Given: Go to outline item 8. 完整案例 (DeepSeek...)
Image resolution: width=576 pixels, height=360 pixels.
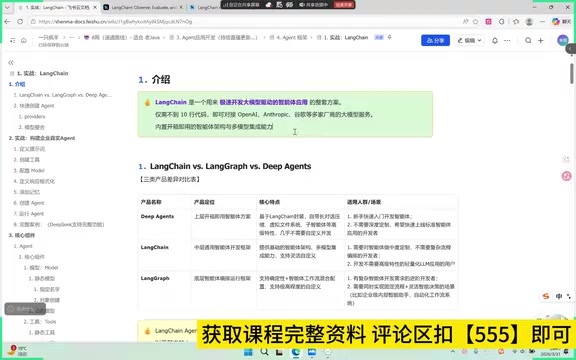Looking at the screenshot, I should click(59, 224).
